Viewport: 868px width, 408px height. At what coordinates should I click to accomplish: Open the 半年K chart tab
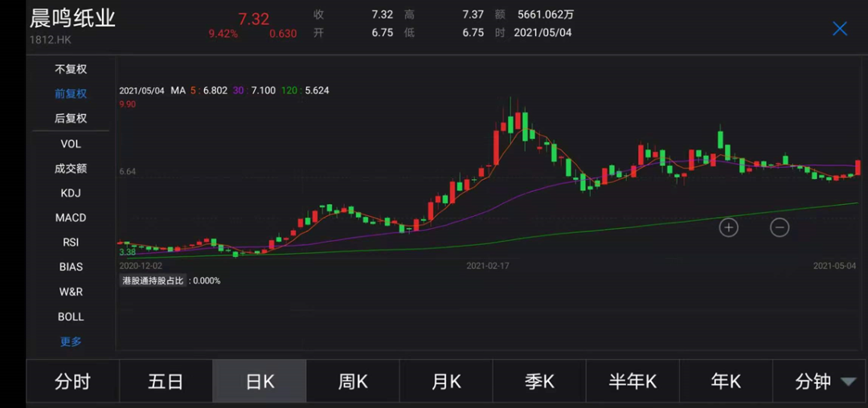[633, 381]
